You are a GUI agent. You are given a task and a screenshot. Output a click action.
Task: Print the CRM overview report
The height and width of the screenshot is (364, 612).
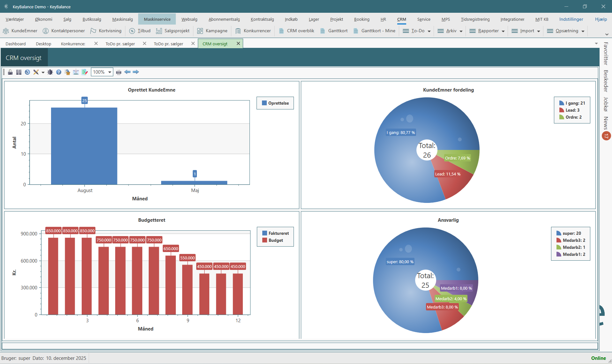click(119, 72)
